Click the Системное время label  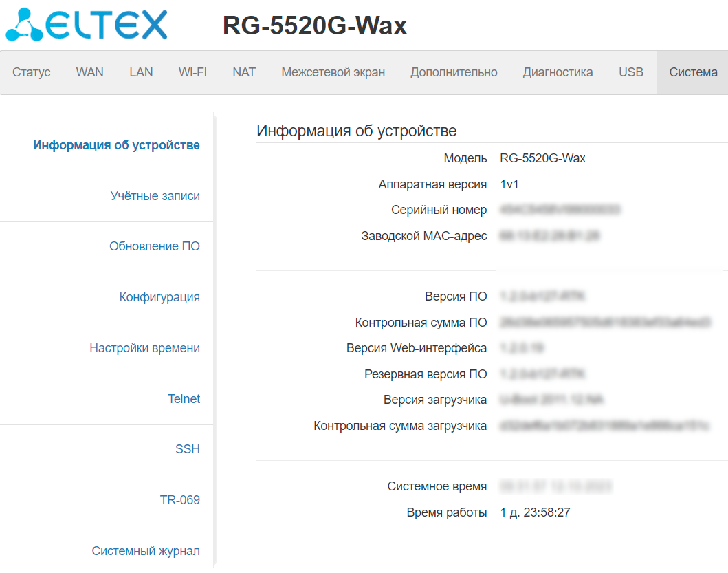pyautogui.click(x=437, y=486)
